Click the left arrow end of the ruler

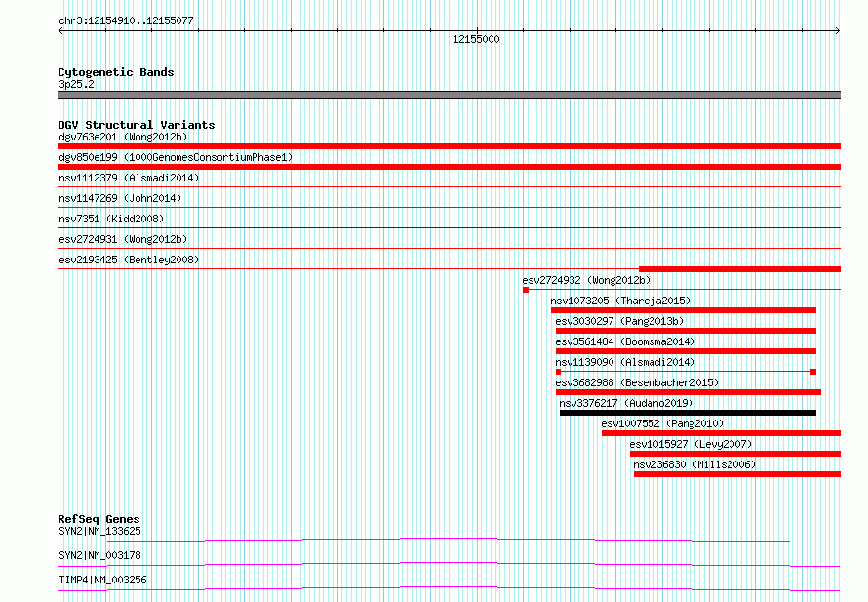pos(60,31)
